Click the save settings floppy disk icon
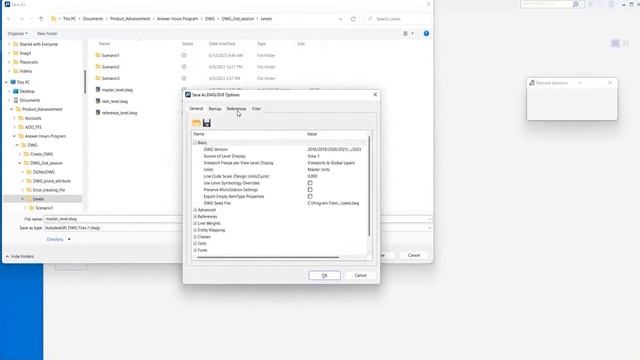Viewport: 640px width, 360px height. pos(207,123)
